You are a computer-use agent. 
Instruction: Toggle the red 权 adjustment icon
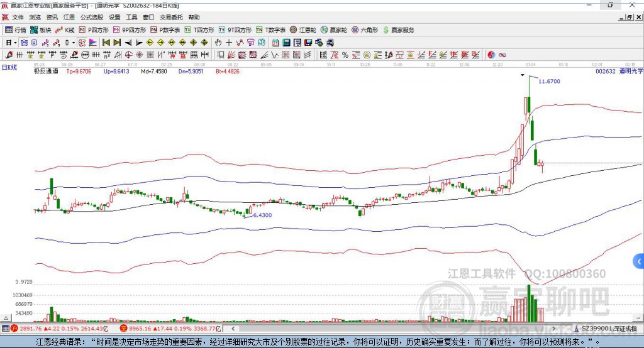(x=82, y=43)
